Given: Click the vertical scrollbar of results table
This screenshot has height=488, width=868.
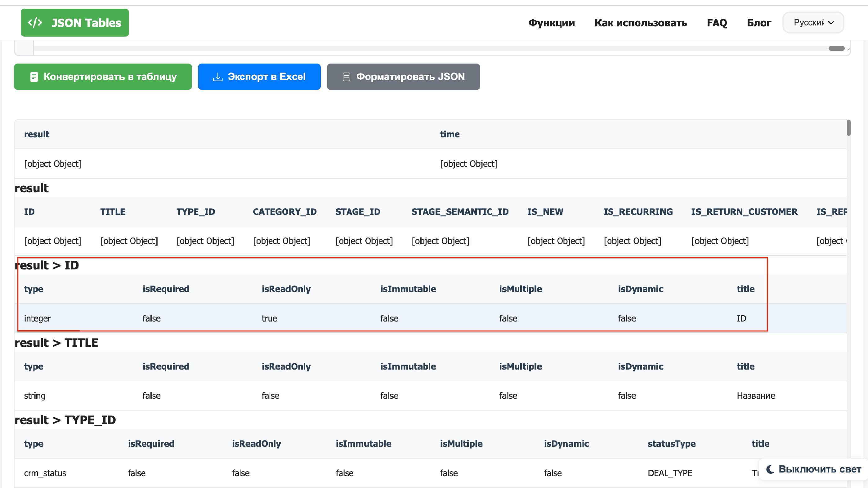Looking at the screenshot, I should click(848, 128).
